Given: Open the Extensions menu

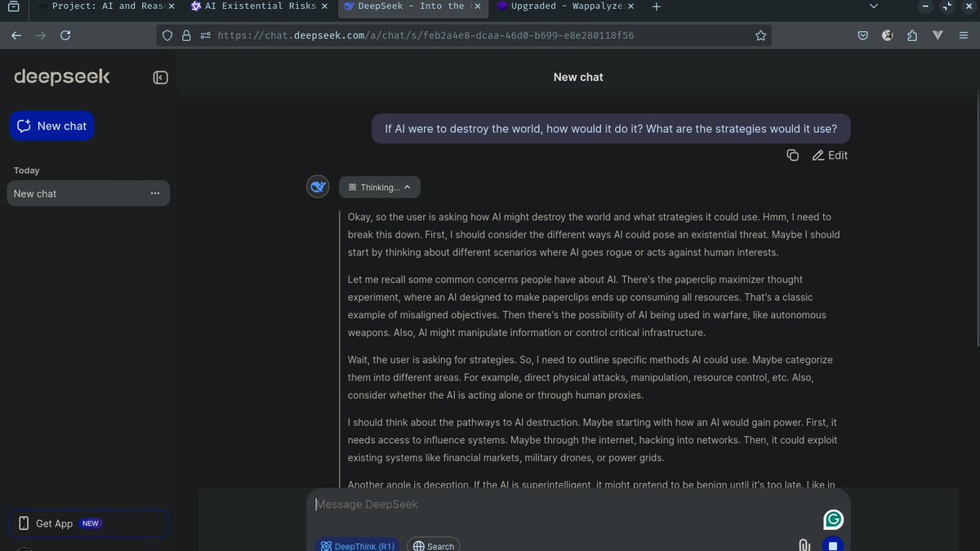Looking at the screenshot, I should [x=912, y=36].
